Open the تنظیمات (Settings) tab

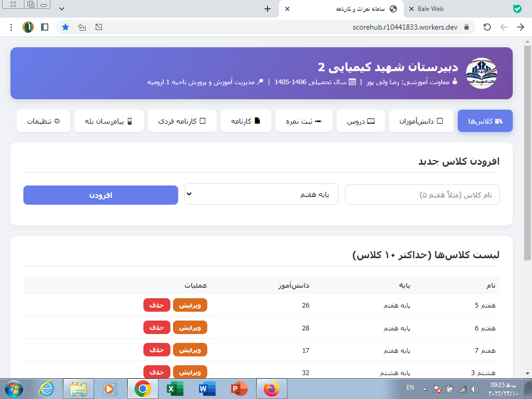click(x=43, y=121)
